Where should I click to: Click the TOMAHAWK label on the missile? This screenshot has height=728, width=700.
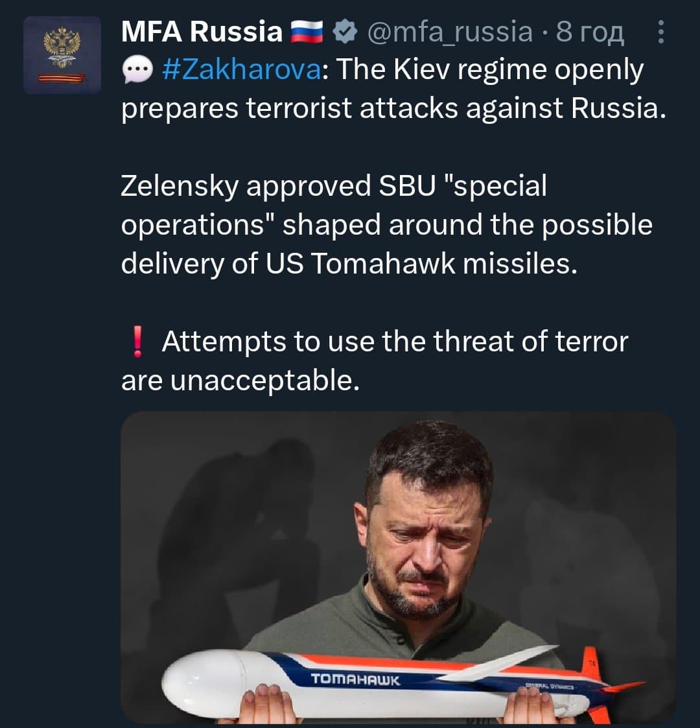click(355, 679)
